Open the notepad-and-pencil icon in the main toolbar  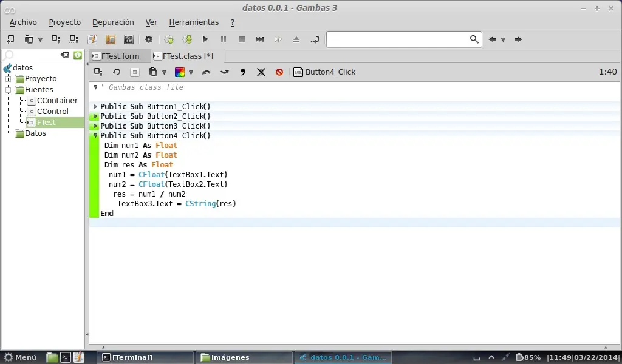pyautogui.click(x=92, y=39)
